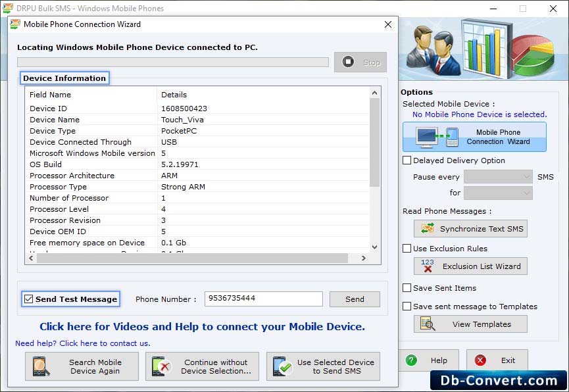The image size is (569, 392).
Task: Tick Save sent message to Templates checkbox
Action: 407,306
